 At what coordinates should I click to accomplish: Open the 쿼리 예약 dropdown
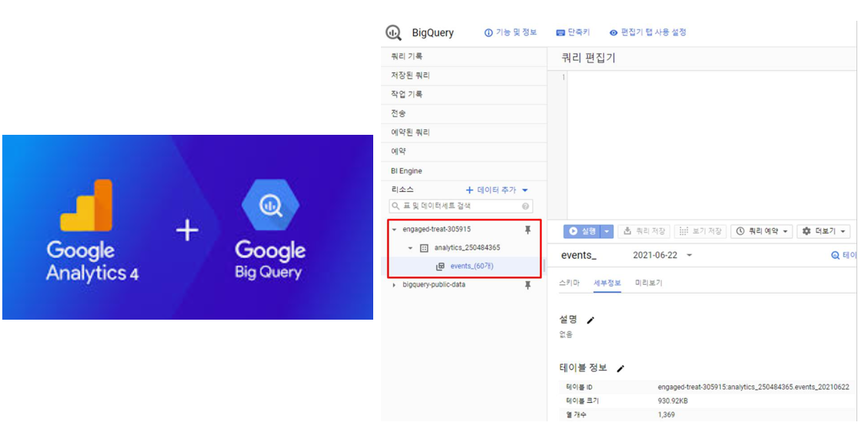pos(762,231)
